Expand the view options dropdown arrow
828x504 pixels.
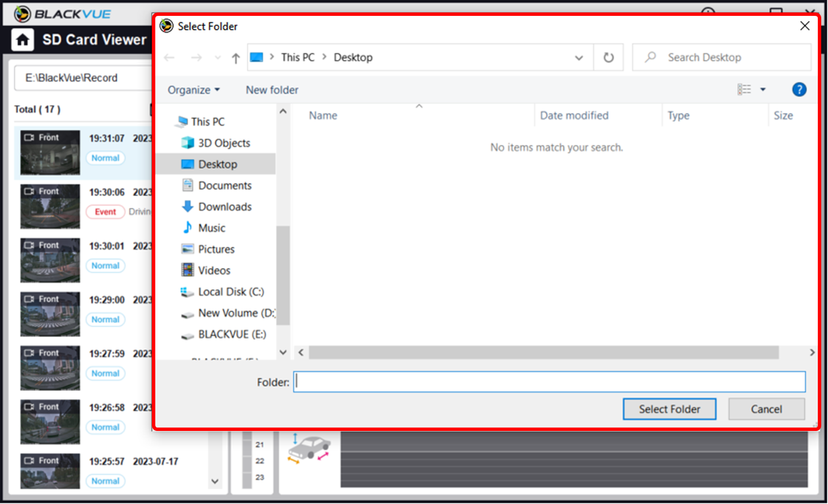[763, 89]
